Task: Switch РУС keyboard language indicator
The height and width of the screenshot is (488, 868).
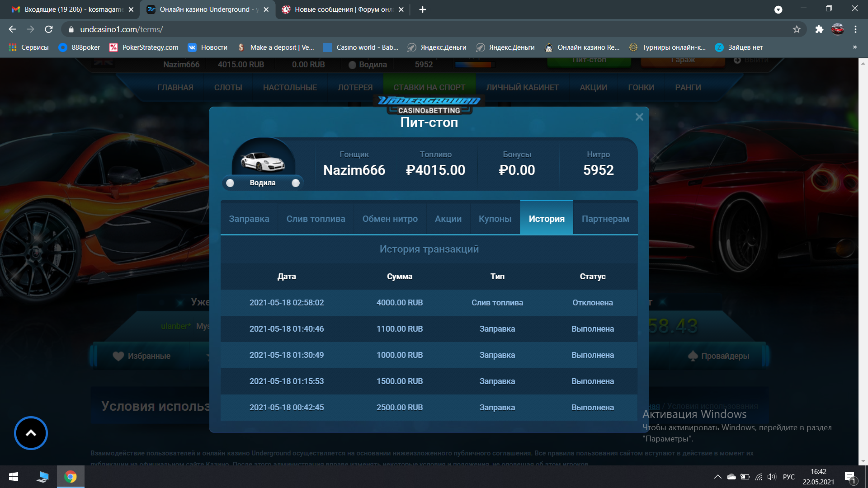Action: click(789, 477)
